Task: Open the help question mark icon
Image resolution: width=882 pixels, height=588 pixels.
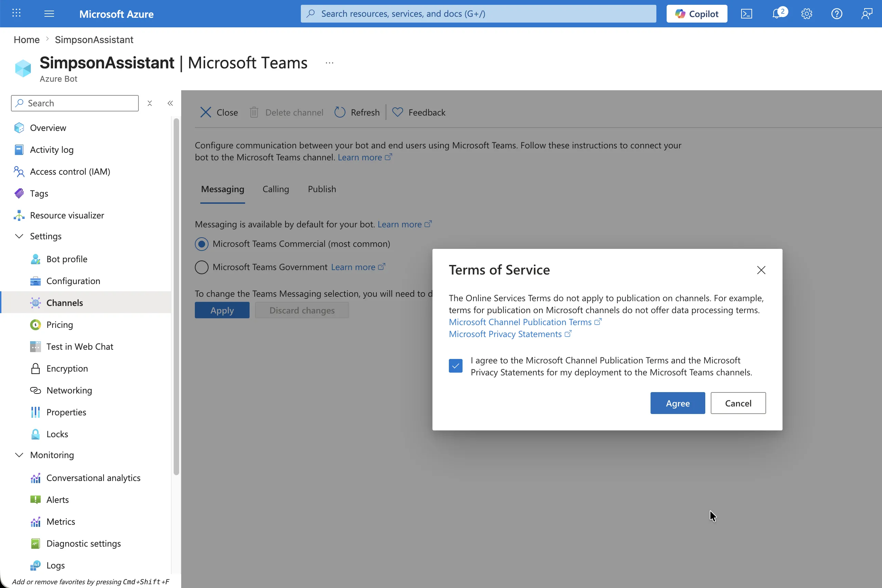Action: pyautogui.click(x=837, y=14)
